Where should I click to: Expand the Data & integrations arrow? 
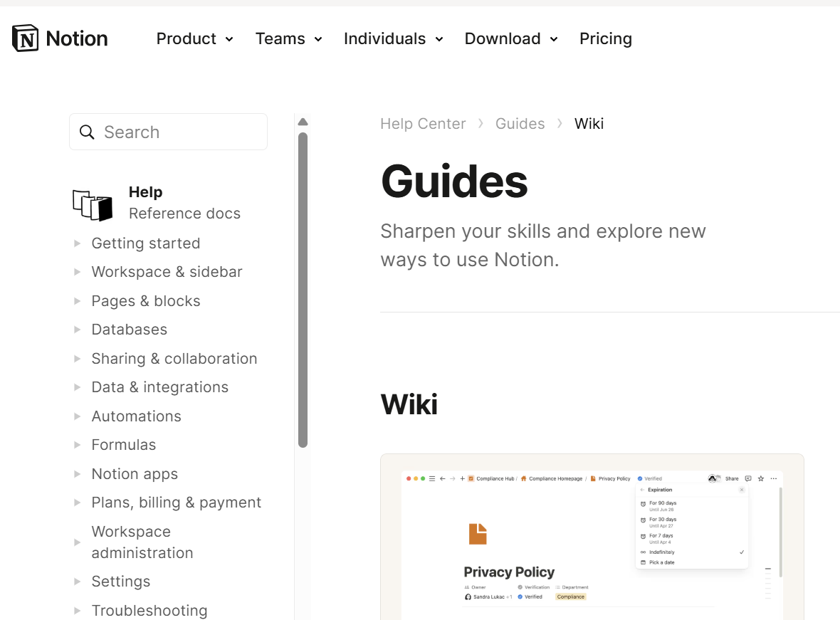[x=77, y=387]
